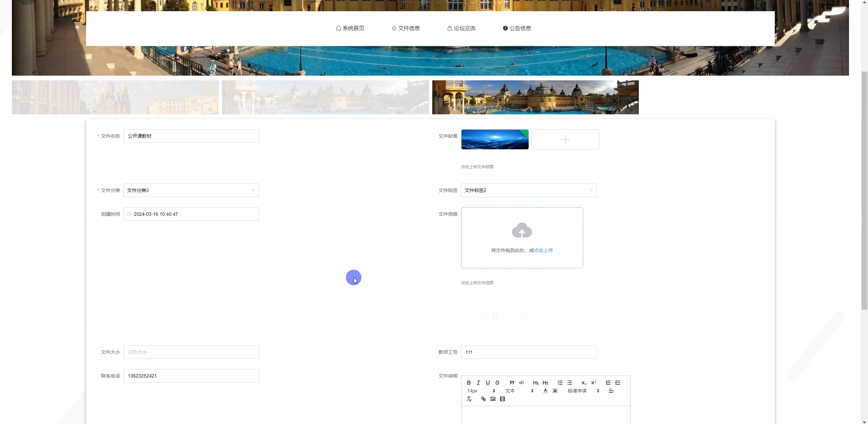
Task: Apply H1 heading style
Action: pos(536,383)
